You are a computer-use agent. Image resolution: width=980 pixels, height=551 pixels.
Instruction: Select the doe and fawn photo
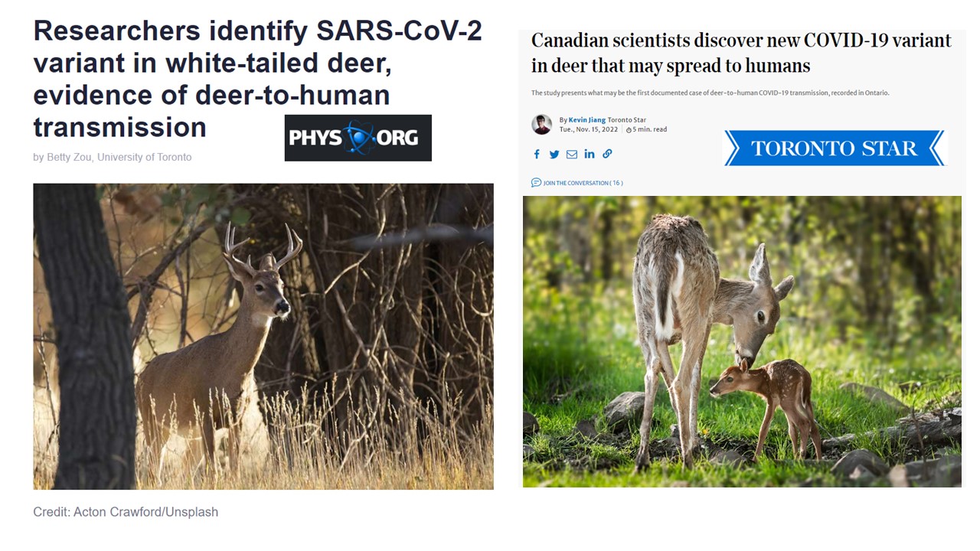[741, 341]
